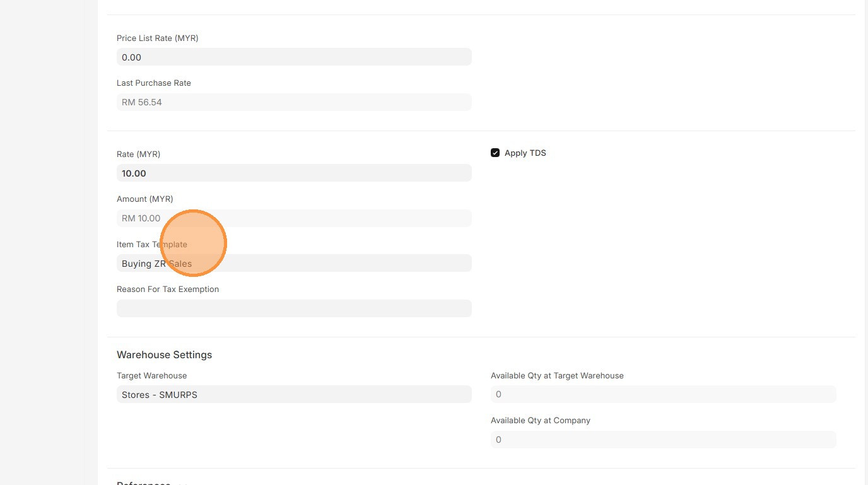Click the "Available Qty at Company" label

[x=541, y=421]
